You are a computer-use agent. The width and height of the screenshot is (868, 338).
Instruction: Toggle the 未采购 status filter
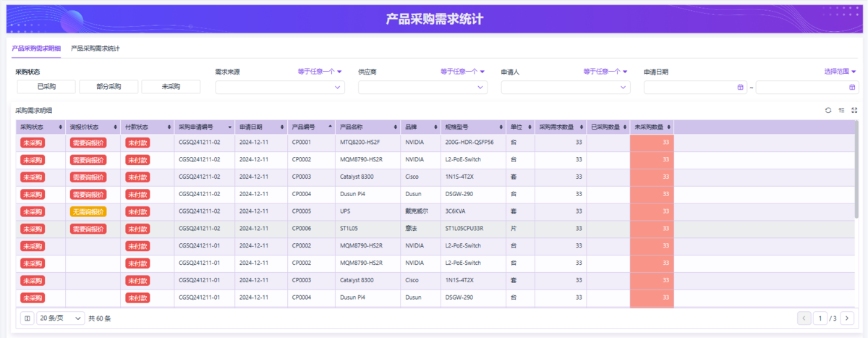(171, 87)
